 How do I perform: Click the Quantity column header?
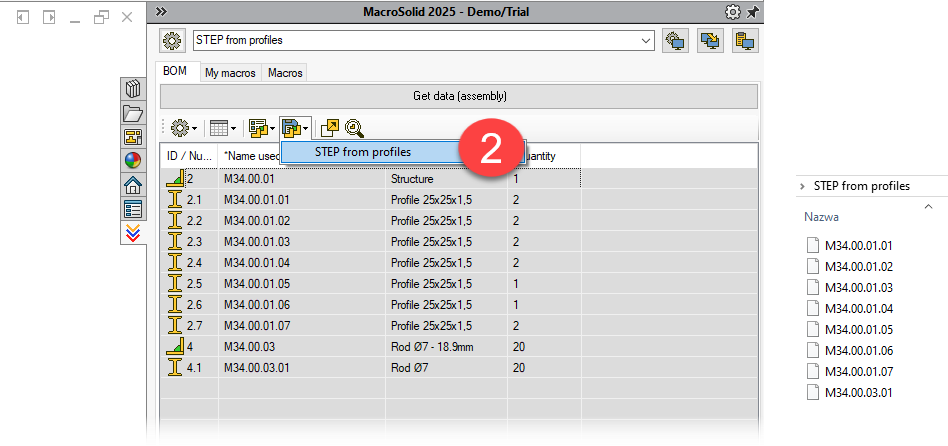click(x=544, y=156)
